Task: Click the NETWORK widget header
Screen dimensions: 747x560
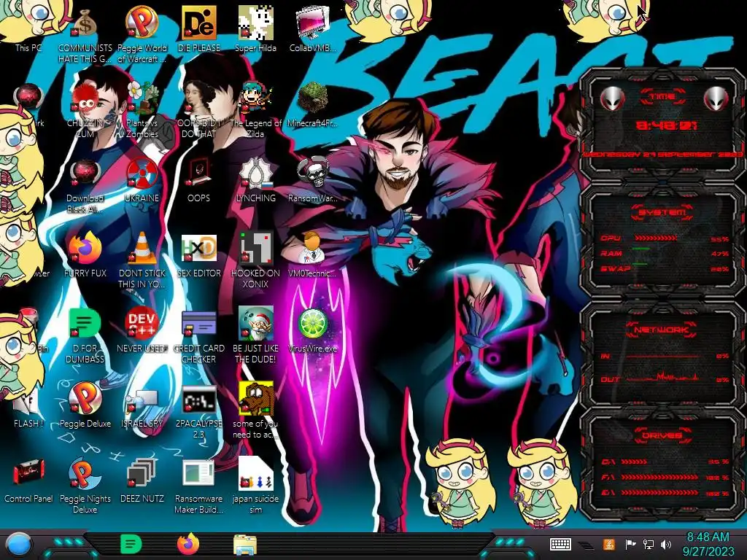Action: pyautogui.click(x=662, y=330)
